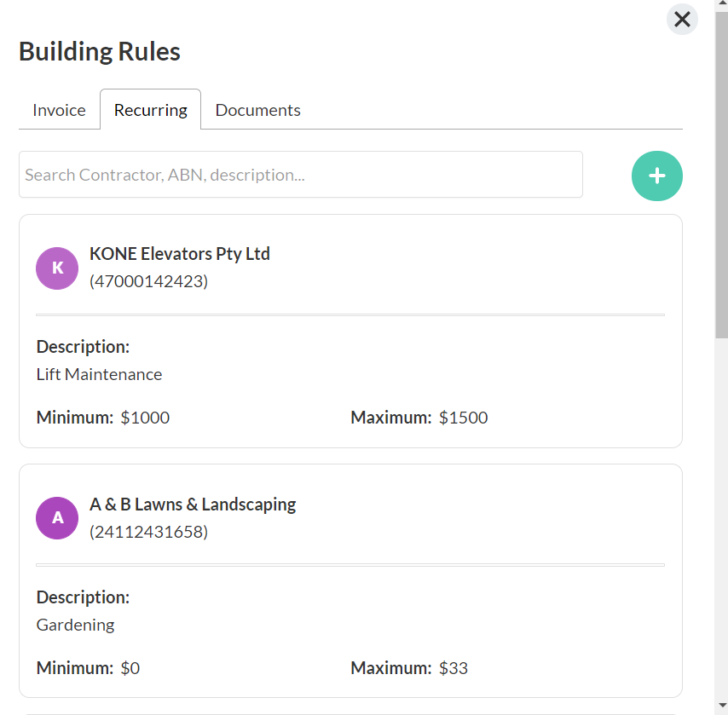Click the vertical scrollbar thumb

tap(721, 170)
